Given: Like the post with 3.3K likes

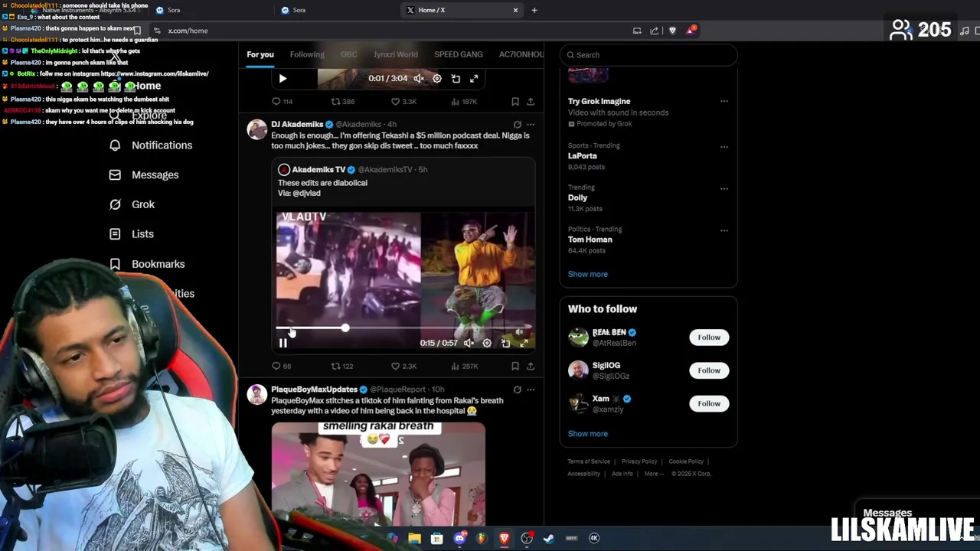Looking at the screenshot, I should click(403, 102).
